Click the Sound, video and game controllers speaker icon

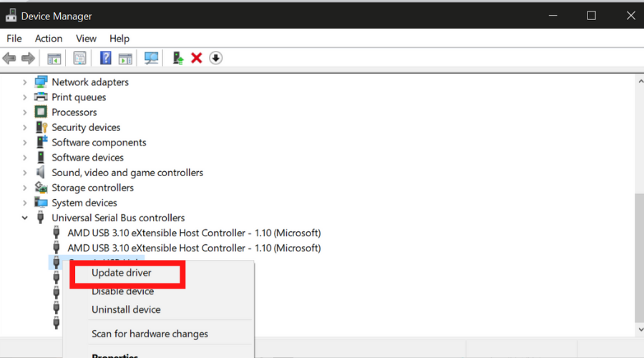(x=40, y=173)
